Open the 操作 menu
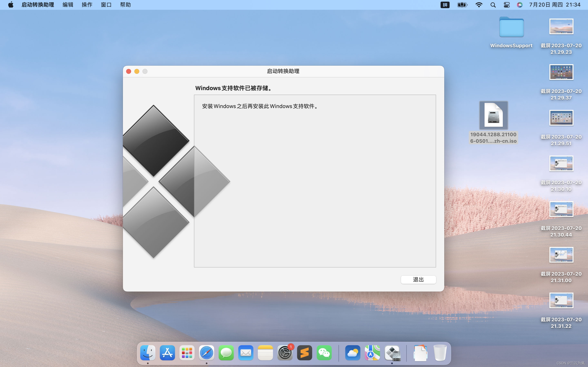This screenshot has height=367, width=588. pyautogui.click(x=87, y=5)
